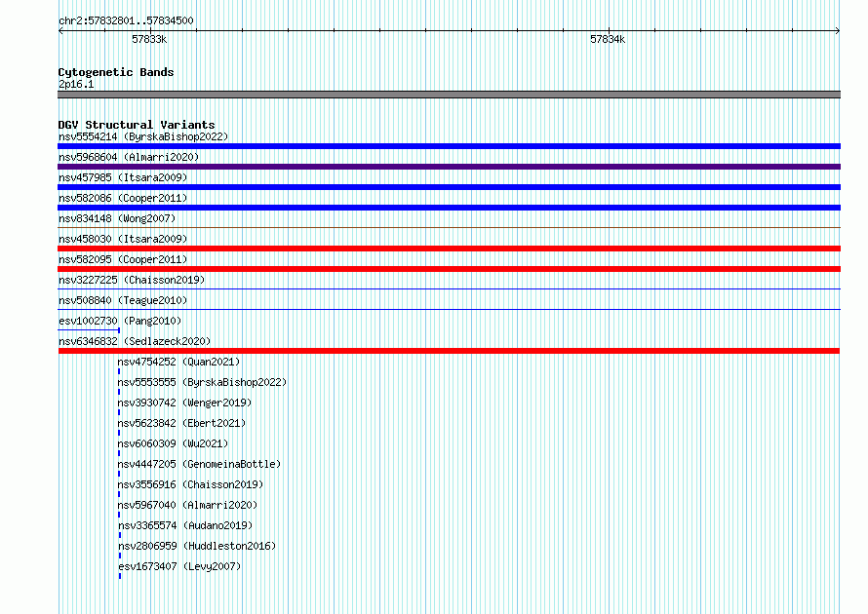Image resolution: width=868 pixels, height=614 pixels.
Task: Click the blue bar below nsv582086
Action: click(x=449, y=208)
